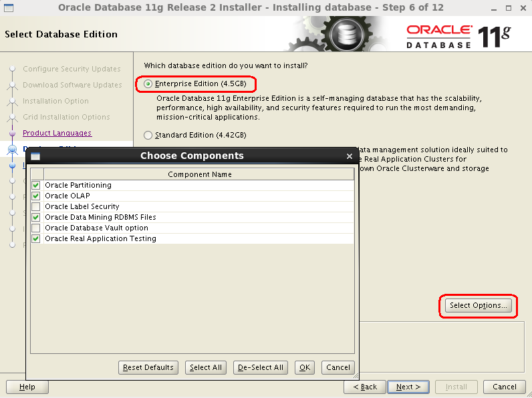Open the Product Languages step link
532x398 pixels.
pyautogui.click(x=57, y=134)
